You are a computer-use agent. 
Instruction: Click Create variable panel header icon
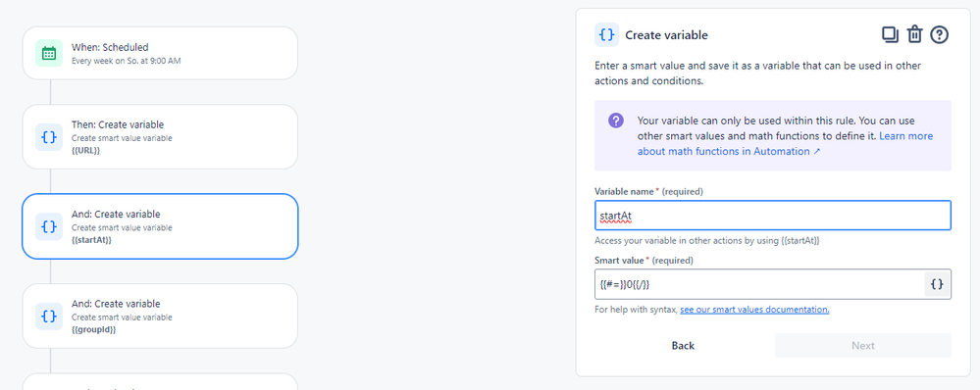(606, 35)
